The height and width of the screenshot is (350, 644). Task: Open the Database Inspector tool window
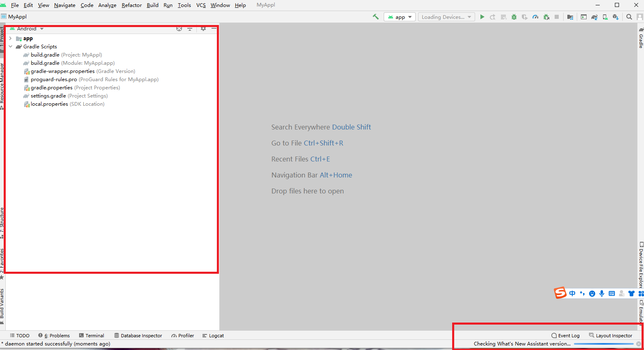[138, 335]
